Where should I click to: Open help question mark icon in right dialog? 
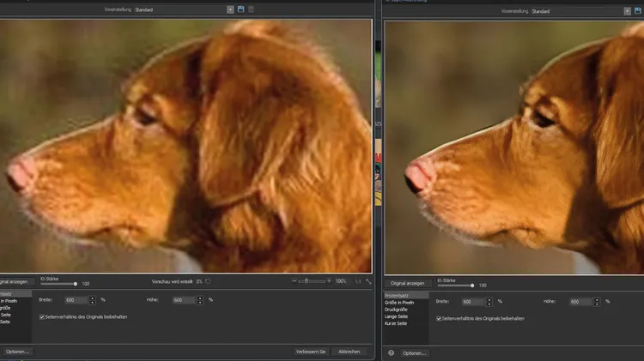click(x=391, y=352)
